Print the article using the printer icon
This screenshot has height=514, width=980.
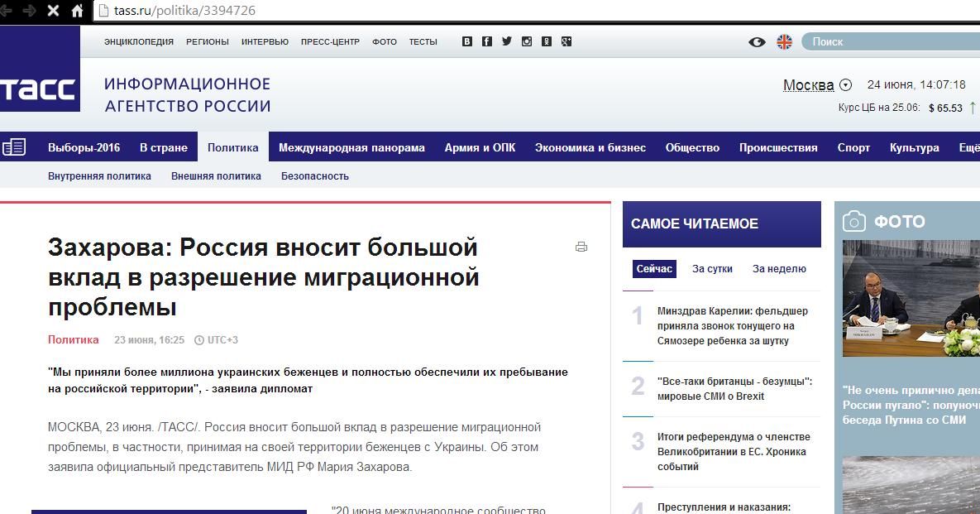[581, 247]
